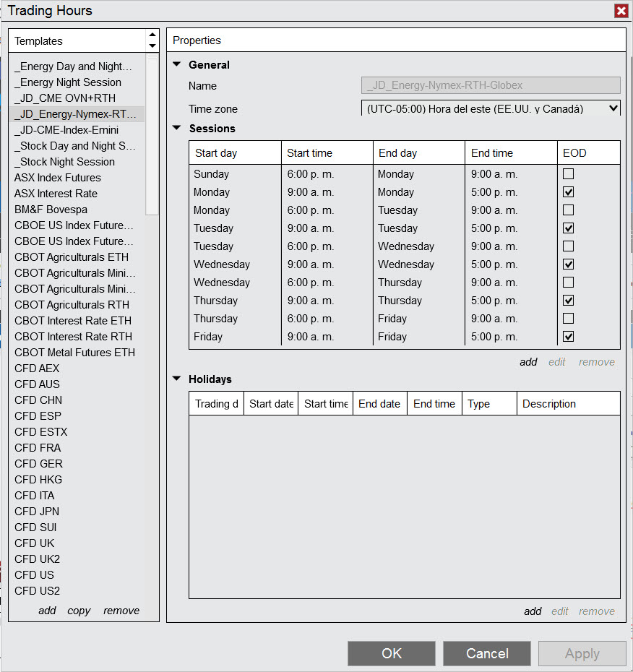Select CFD AEX template
633x672 pixels.
click(x=77, y=368)
